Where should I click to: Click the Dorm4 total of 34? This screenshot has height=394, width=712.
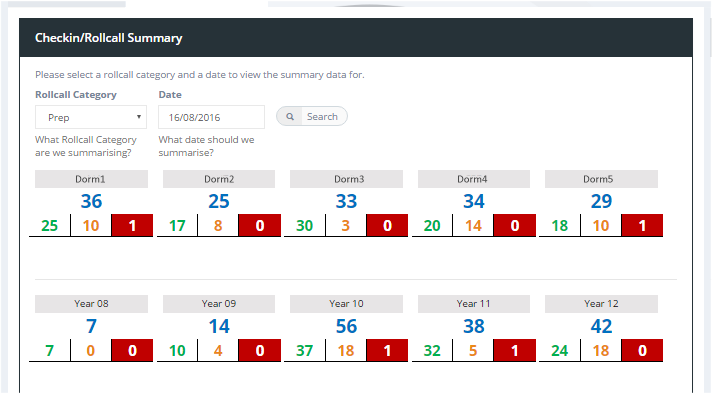point(474,201)
